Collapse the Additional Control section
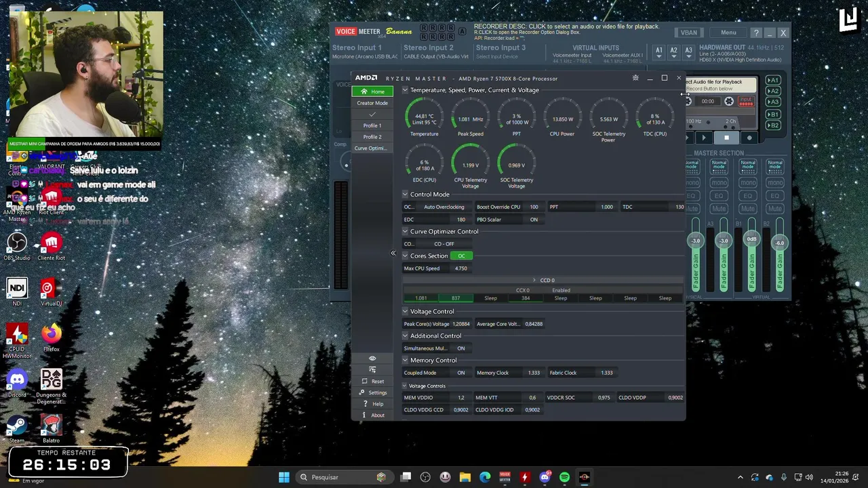Screen dimensions: 868x488 pyautogui.click(x=405, y=336)
